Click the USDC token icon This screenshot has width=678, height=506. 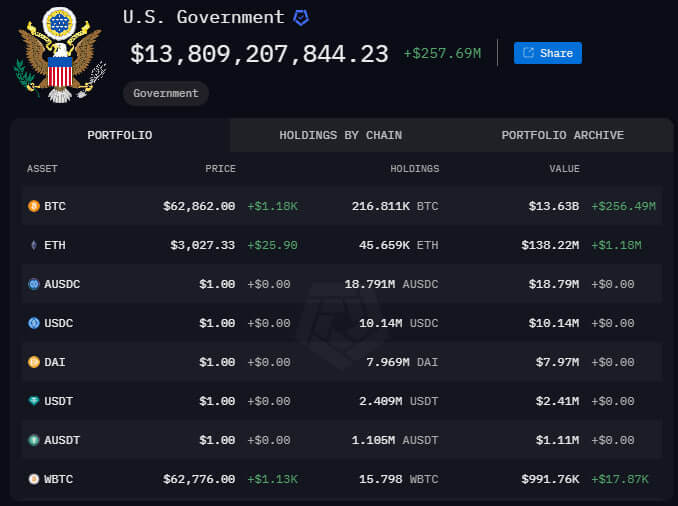click(x=34, y=323)
